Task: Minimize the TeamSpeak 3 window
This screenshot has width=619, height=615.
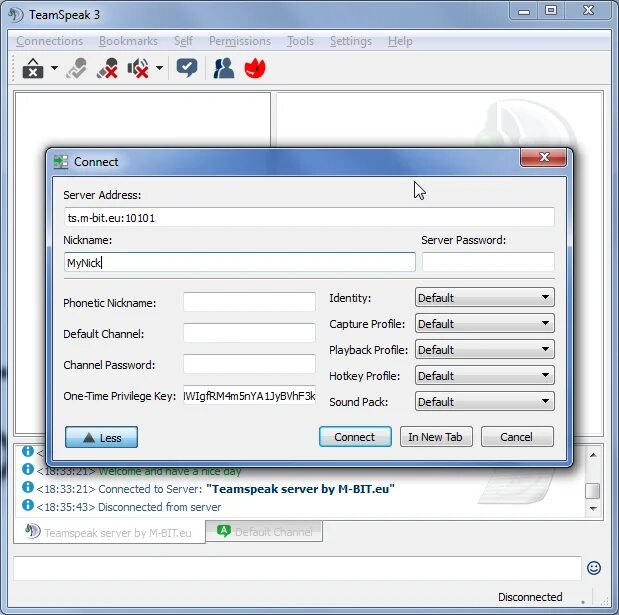Action: [x=524, y=11]
